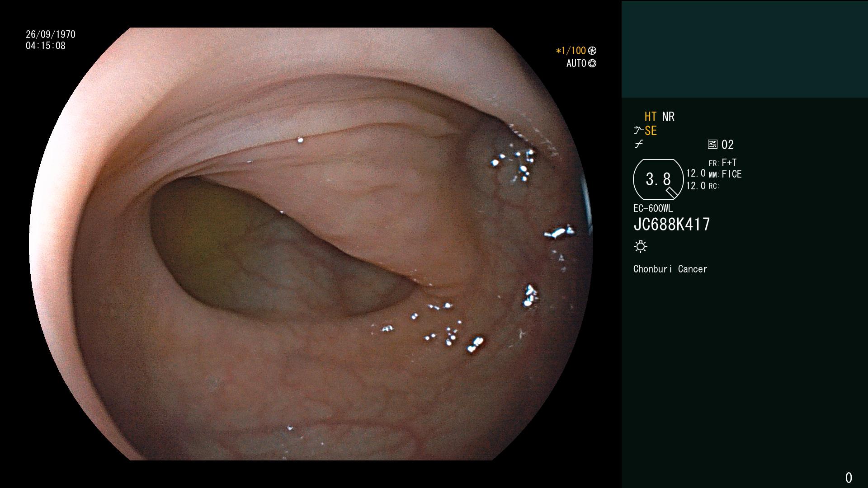Click the HT indicator
868x488 pixels.
(x=651, y=117)
